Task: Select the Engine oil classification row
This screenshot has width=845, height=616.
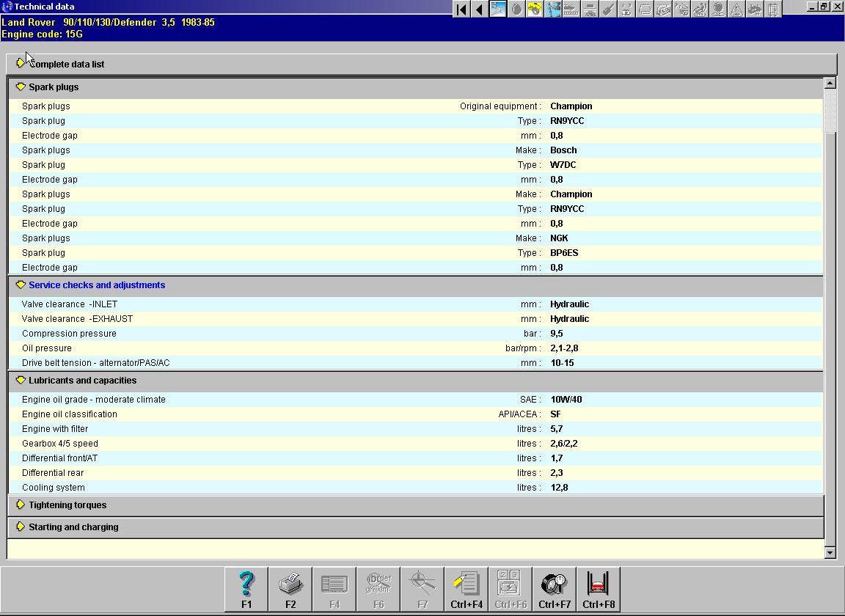Action: point(416,414)
